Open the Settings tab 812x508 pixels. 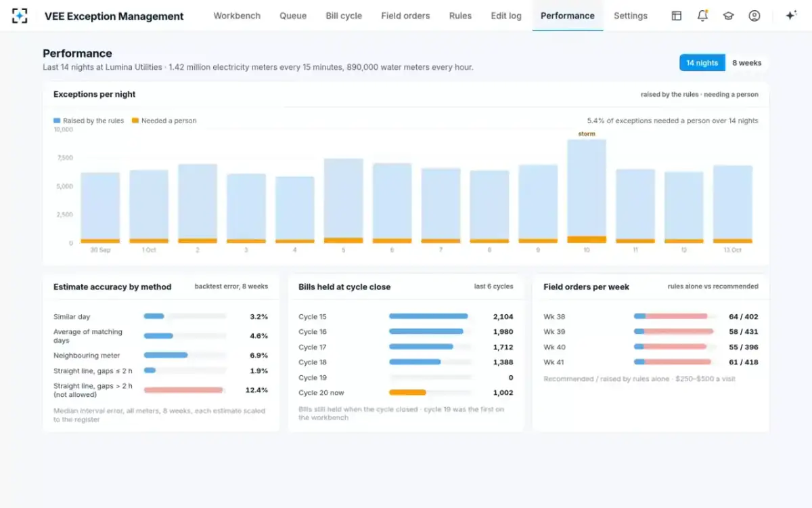tap(631, 16)
